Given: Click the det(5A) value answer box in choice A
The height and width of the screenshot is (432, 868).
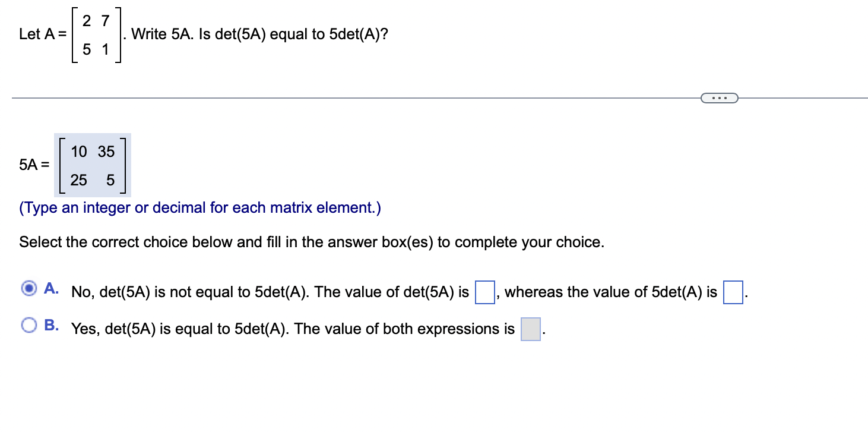Looking at the screenshot, I should pyautogui.click(x=485, y=292).
